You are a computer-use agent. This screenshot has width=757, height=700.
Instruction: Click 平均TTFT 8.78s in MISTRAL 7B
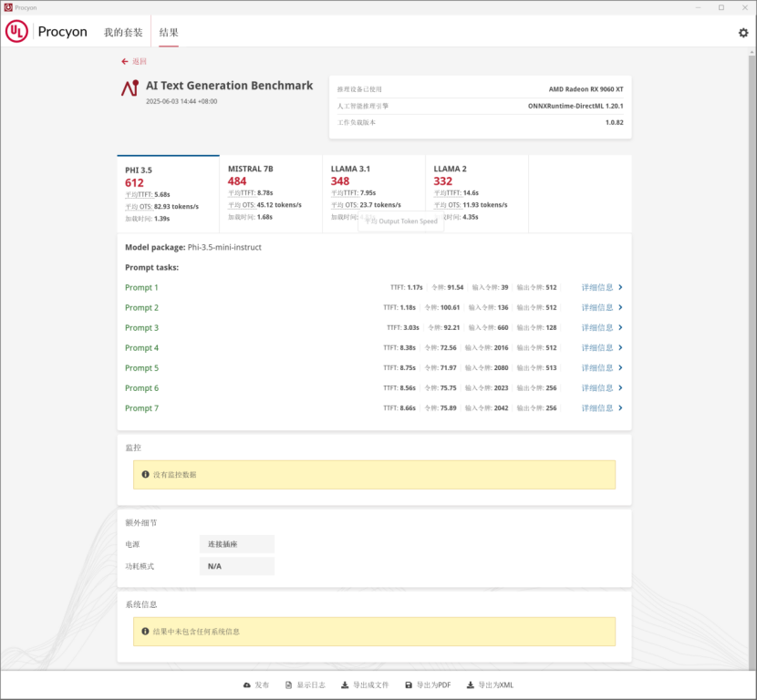pos(251,193)
